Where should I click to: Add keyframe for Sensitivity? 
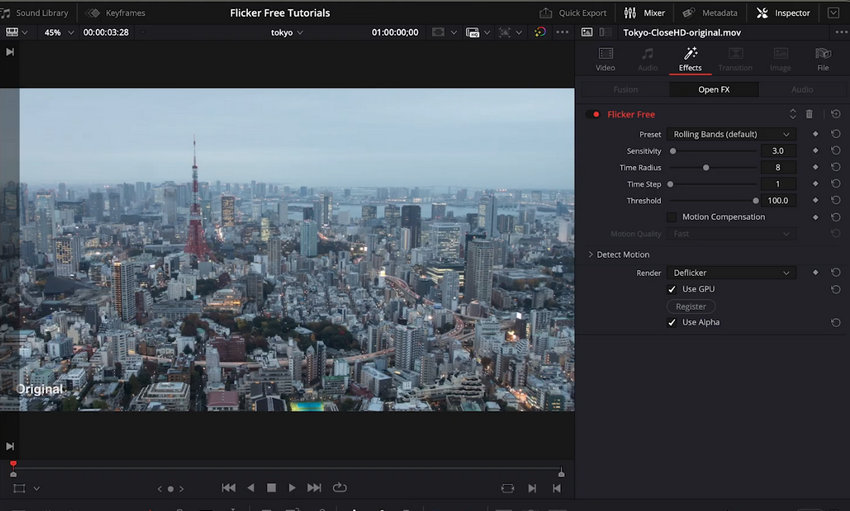(815, 151)
